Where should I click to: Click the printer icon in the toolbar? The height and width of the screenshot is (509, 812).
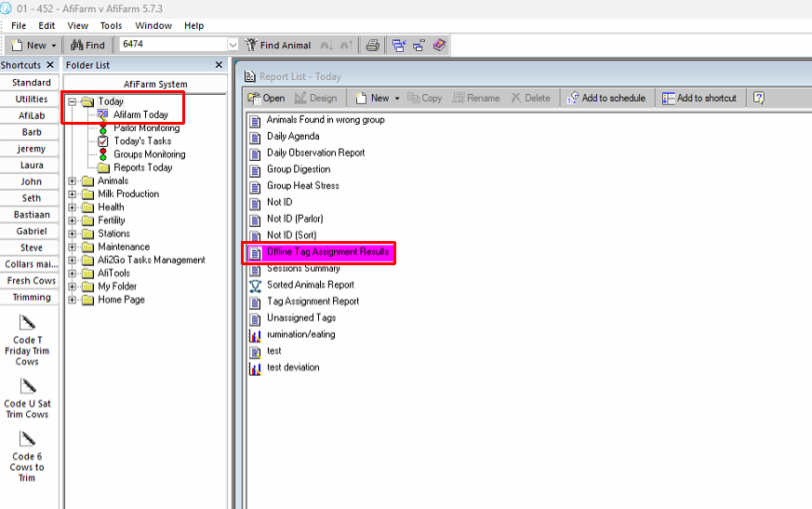coord(372,45)
